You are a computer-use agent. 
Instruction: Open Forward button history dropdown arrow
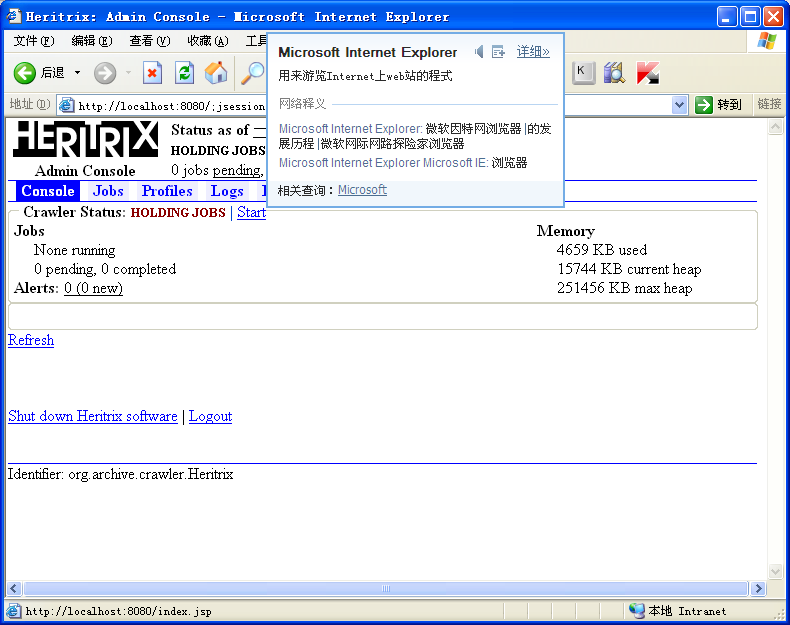tap(128, 73)
